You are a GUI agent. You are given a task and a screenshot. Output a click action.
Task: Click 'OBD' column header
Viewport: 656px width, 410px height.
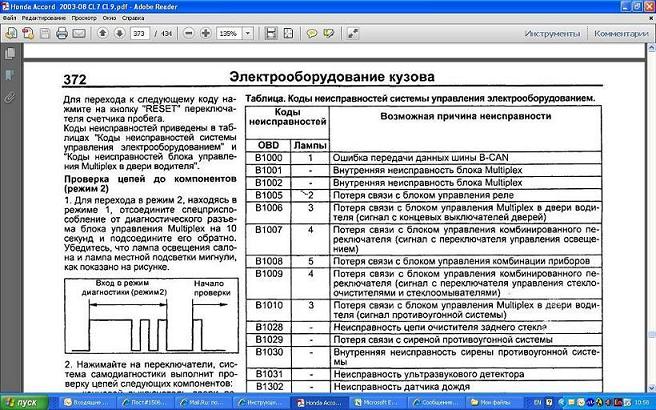[x=268, y=145]
